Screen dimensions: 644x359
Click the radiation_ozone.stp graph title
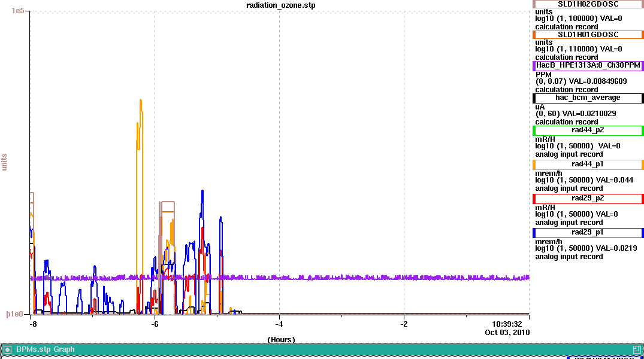(281, 5)
